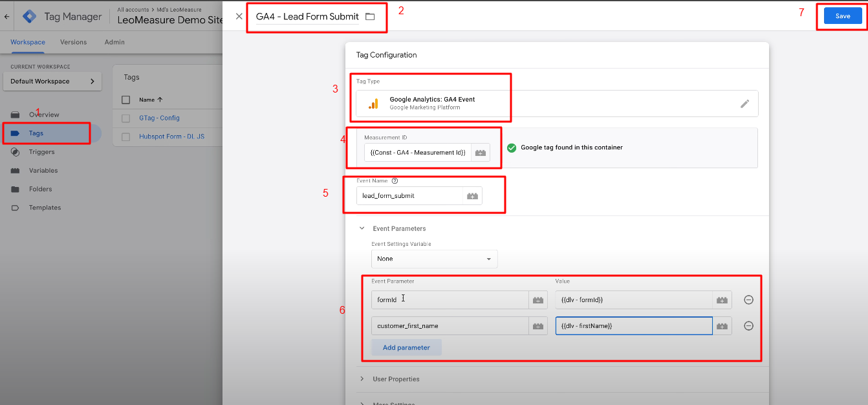
Task: Edit the GA4 Event tag type
Action: pos(744,104)
